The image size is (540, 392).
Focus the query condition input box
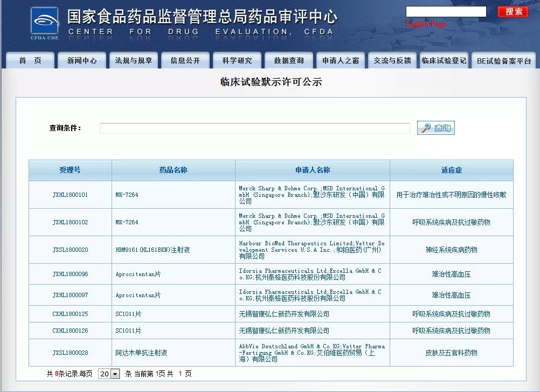tap(254, 128)
